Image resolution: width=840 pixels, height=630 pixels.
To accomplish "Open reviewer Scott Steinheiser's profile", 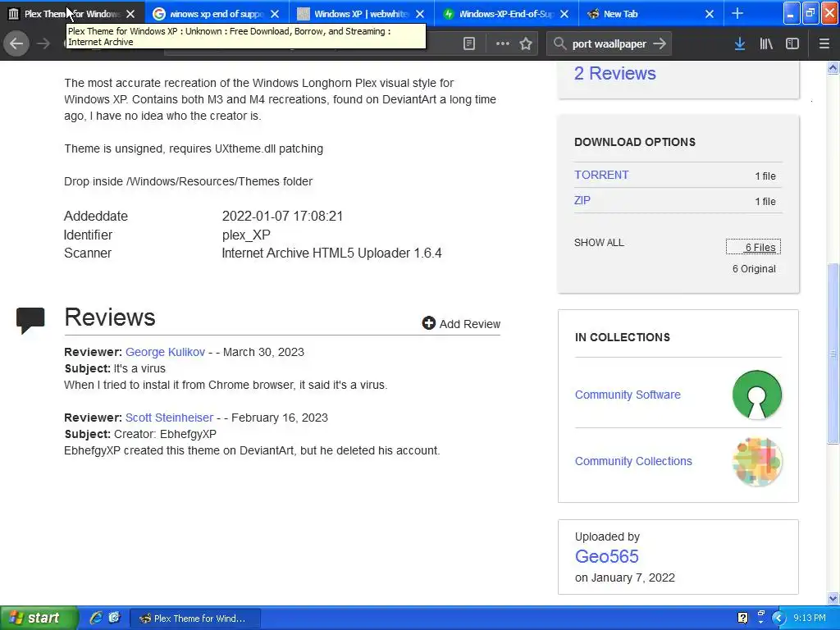I will coord(169,418).
